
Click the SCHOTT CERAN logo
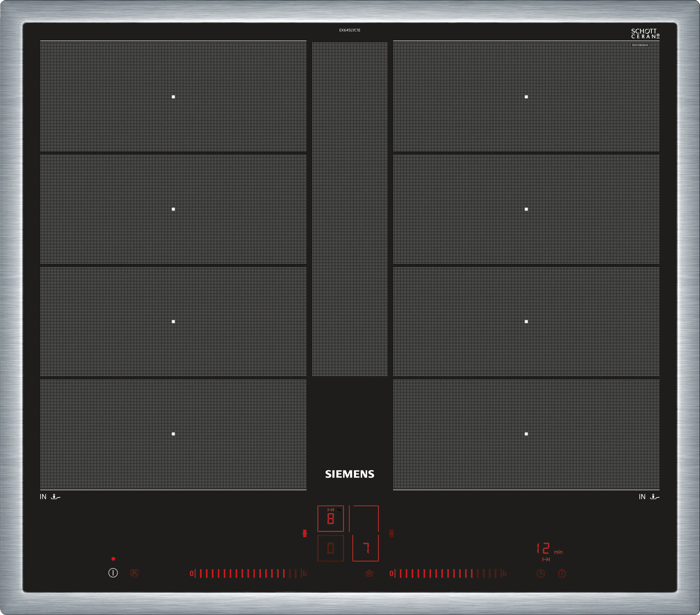pyautogui.click(x=645, y=34)
